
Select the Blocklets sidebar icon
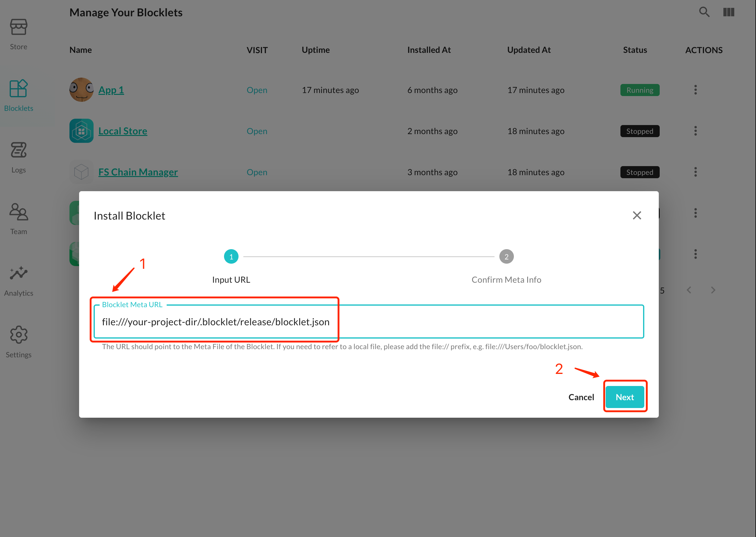click(x=18, y=95)
